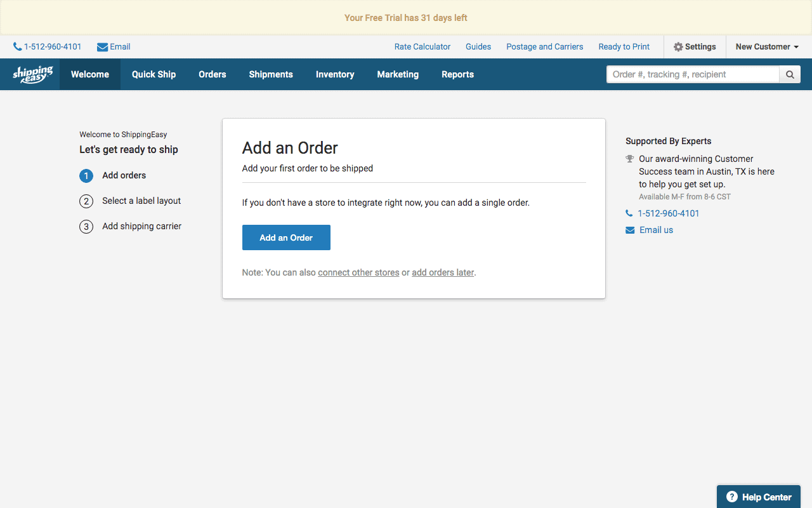Click support panel phone number link
Viewport: 812px width, 508px height.
[669, 213]
